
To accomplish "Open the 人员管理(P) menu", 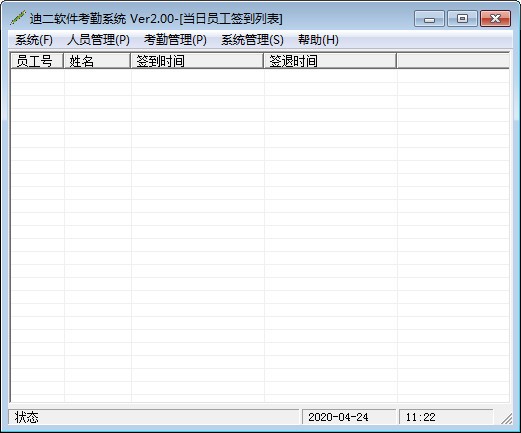I will pos(98,40).
